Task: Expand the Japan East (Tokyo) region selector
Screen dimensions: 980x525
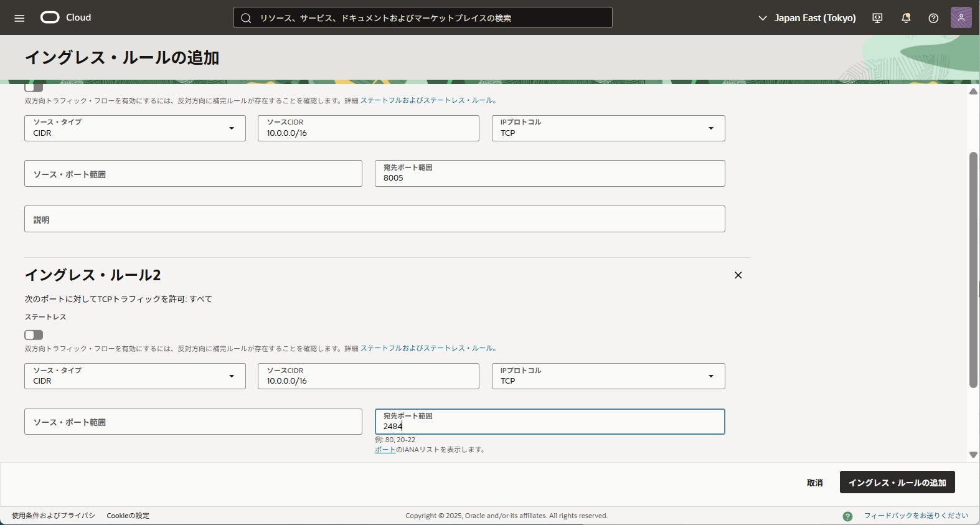Action: point(806,18)
